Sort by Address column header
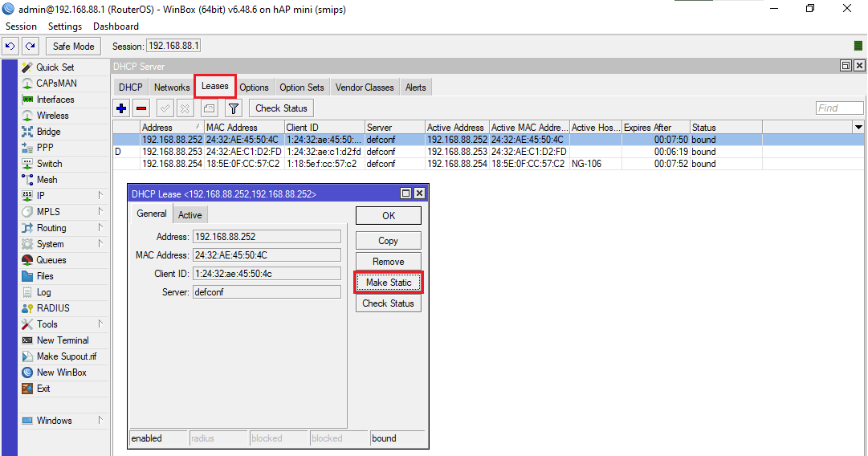Screen dimensions: 868x456 [172, 128]
